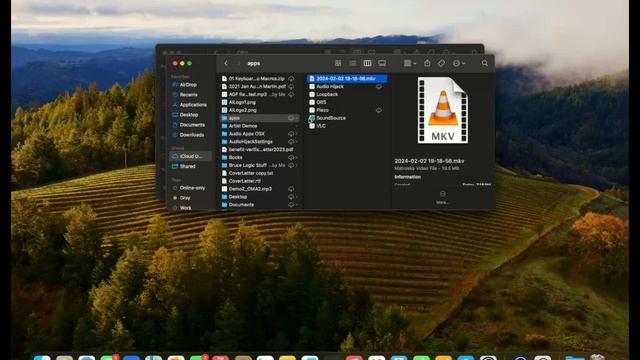Go back with the Finder back arrow
The image size is (640, 360).
click(x=226, y=63)
